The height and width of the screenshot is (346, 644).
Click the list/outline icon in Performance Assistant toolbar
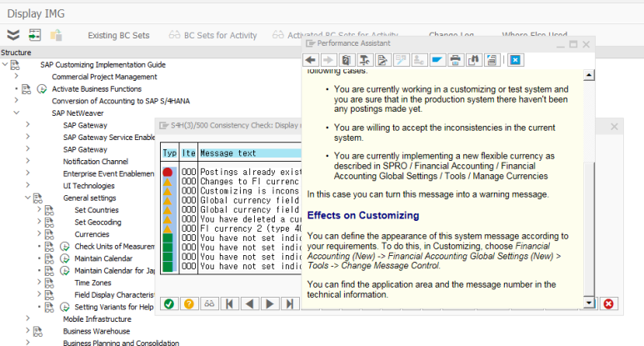pos(492,60)
